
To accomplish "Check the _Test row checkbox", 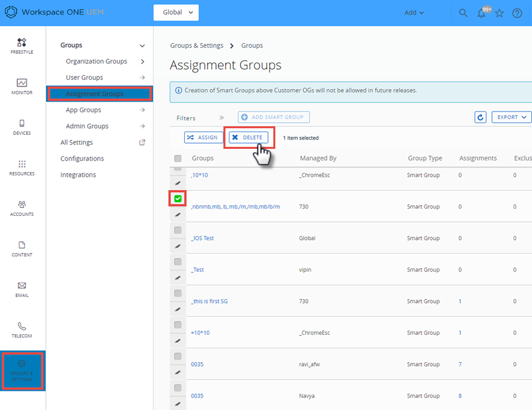I will pyautogui.click(x=178, y=262).
